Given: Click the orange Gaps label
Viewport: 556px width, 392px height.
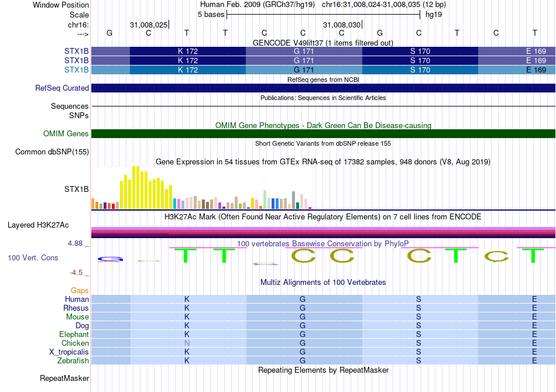Looking at the screenshot, I should pos(80,291).
